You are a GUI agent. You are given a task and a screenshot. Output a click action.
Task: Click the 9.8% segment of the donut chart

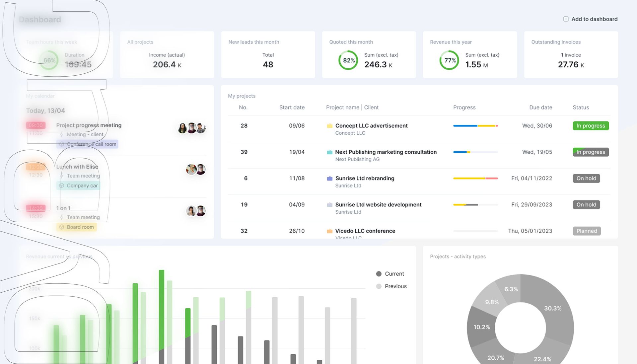click(x=492, y=302)
